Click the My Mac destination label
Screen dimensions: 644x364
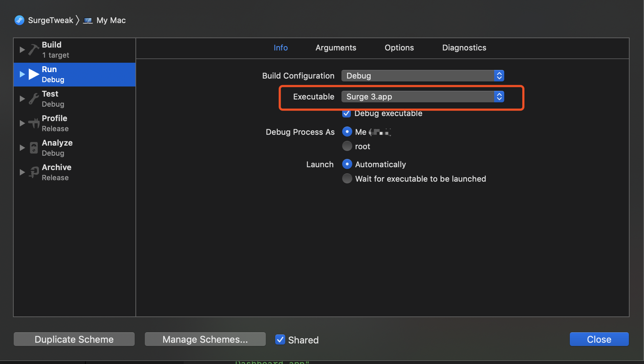[111, 20]
